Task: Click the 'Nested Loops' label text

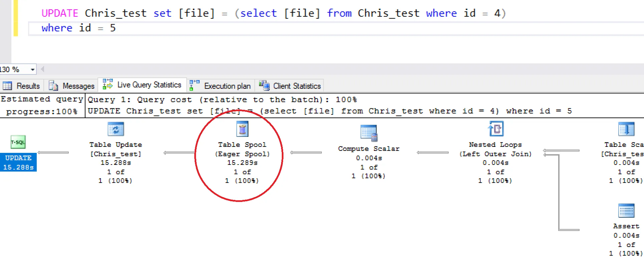Action: click(x=495, y=145)
